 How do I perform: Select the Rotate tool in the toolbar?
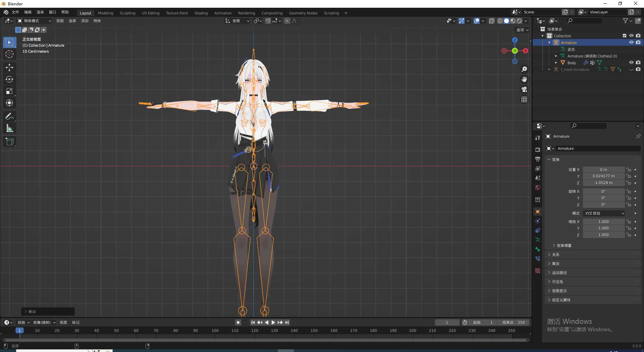coord(9,79)
